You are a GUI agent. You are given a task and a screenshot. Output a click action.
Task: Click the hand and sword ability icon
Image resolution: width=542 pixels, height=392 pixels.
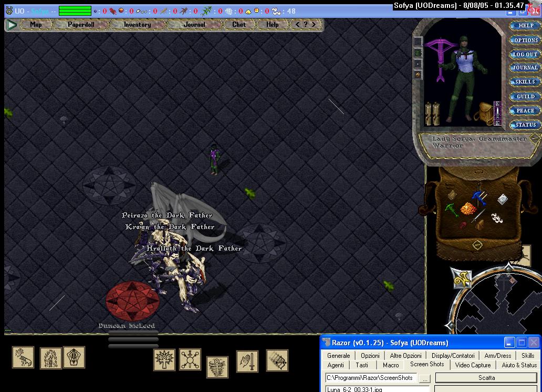247,361
